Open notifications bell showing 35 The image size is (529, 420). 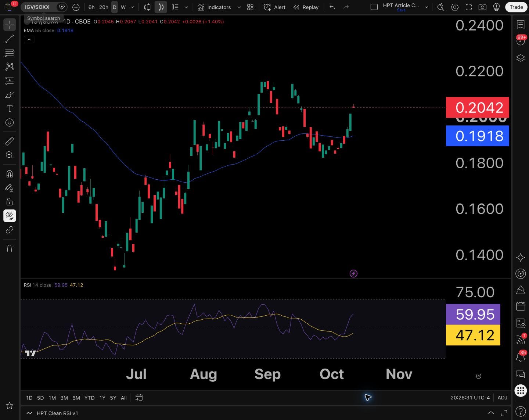point(521,356)
